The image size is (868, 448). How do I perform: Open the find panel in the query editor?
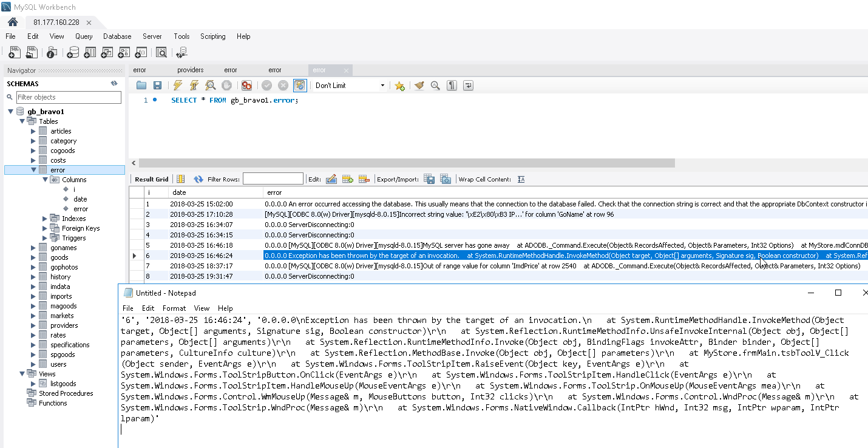[435, 86]
